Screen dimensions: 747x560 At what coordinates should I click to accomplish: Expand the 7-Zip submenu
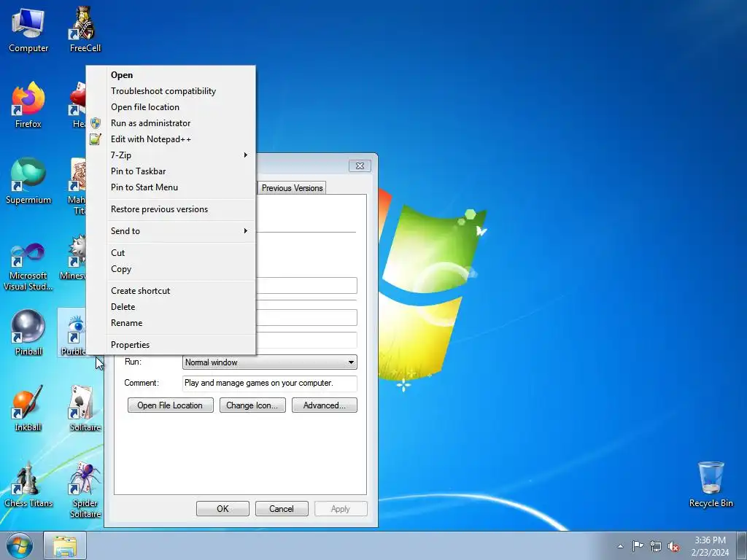[171, 155]
